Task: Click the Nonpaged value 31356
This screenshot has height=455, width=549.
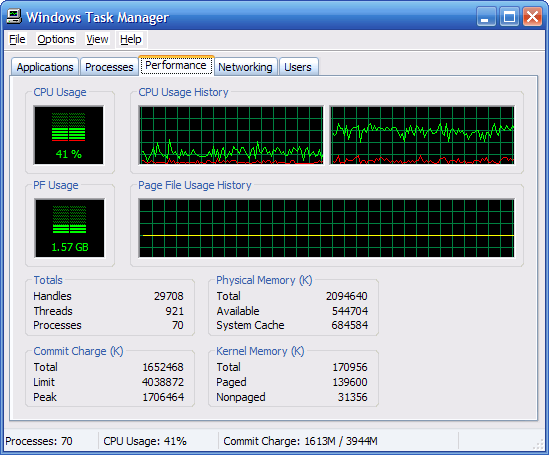Action: 353,397
